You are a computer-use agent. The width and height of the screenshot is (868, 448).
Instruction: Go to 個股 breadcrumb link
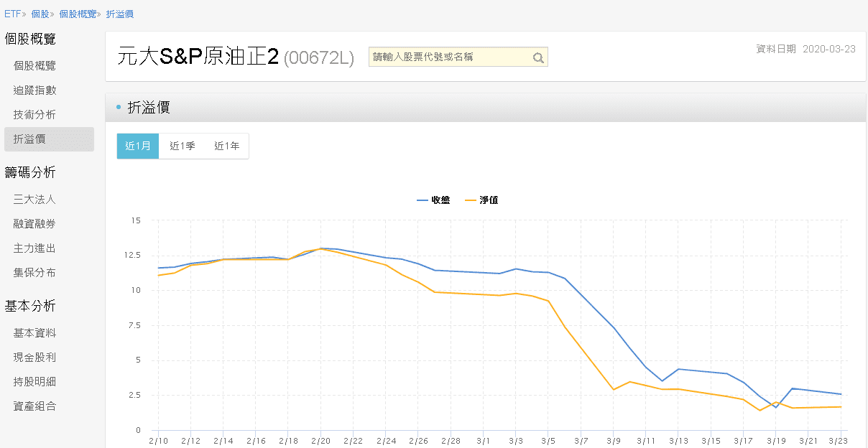click(x=40, y=14)
